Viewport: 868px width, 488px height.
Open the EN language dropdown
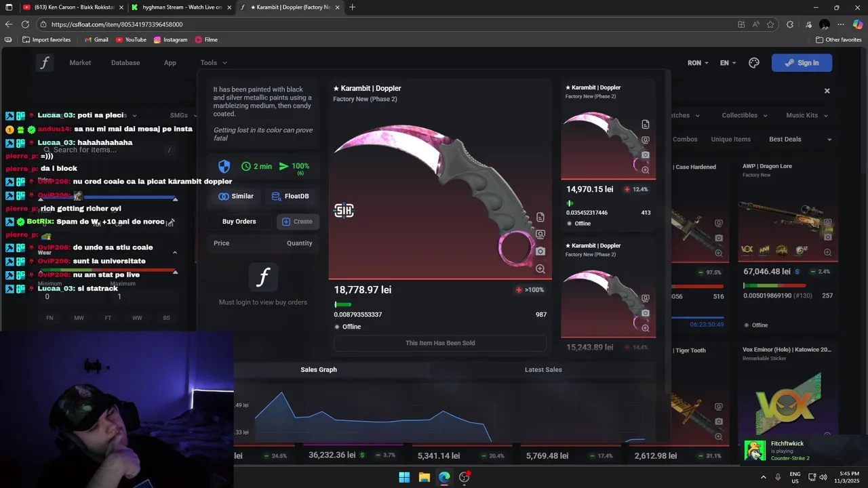point(728,63)
